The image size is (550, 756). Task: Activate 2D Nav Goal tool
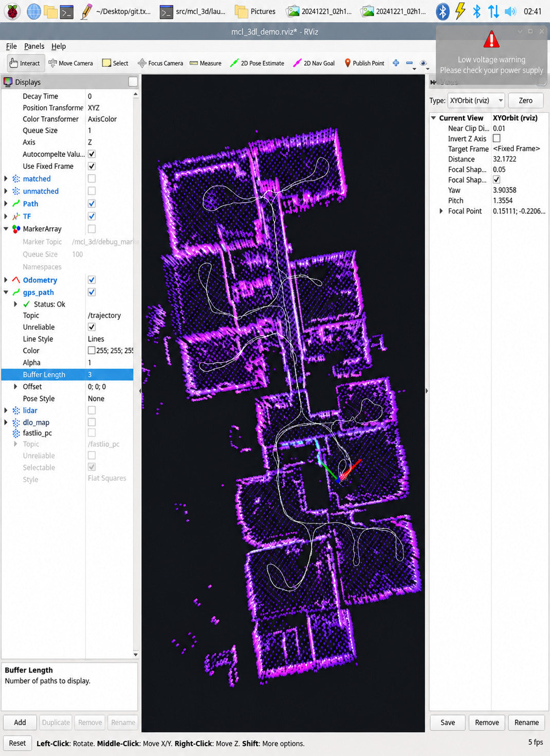coord(314,63)
